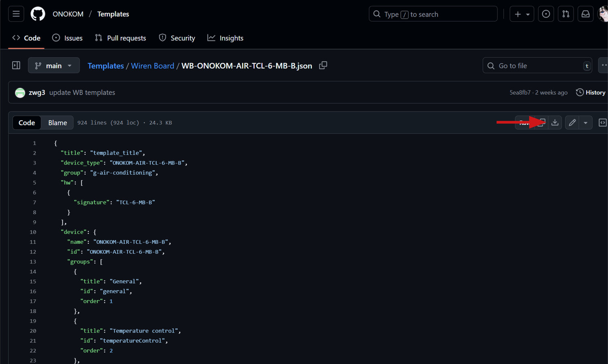This screenshot has height=364, width=608.
Task: Expand more edit options caret
Action: pyautogui.click(x=586, y=123)
